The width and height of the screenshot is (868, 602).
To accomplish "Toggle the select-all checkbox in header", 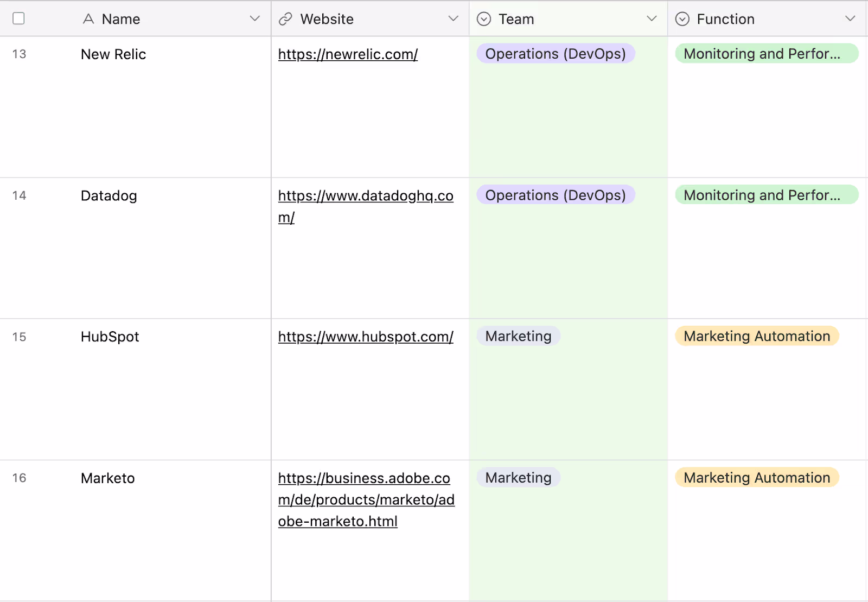I will pyautogui.click(x=18, y=18).
